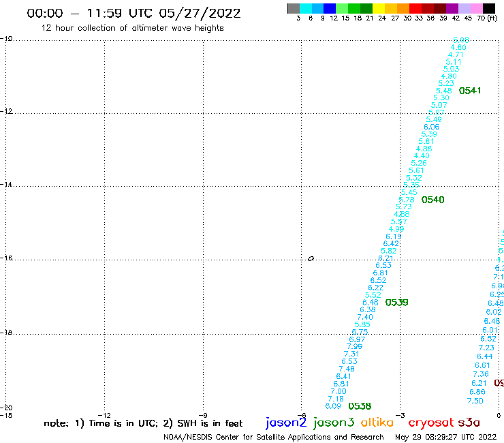Click the -10 latitude axis label
Image resolution: width=504 pixels, height=443 pixels.
point(6,39)
